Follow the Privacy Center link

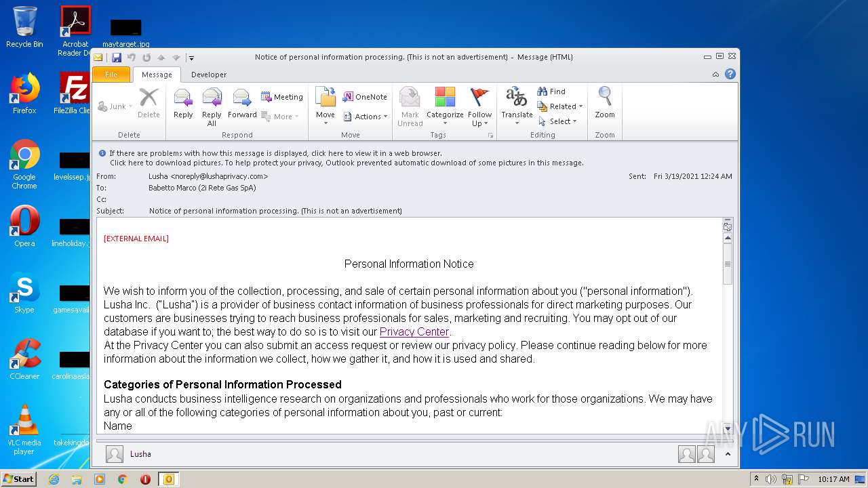click(414, 331)
